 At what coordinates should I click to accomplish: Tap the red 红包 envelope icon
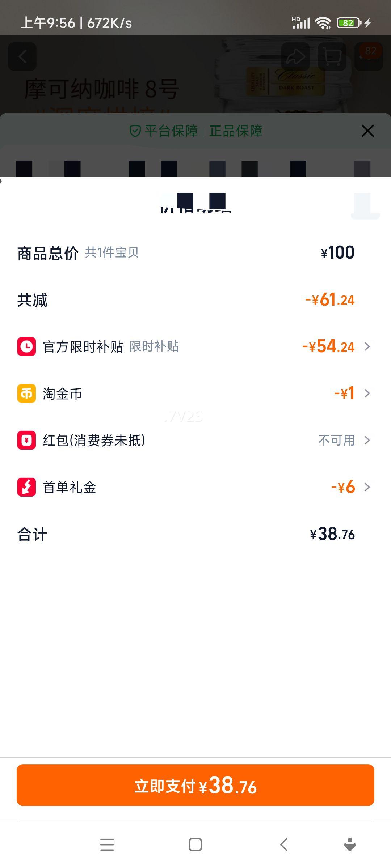26,440
